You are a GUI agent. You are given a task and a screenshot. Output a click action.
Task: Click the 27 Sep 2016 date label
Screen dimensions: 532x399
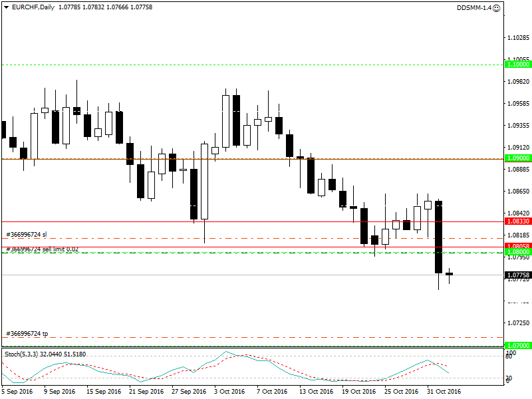pyautogui.click(x=189, y=391)
